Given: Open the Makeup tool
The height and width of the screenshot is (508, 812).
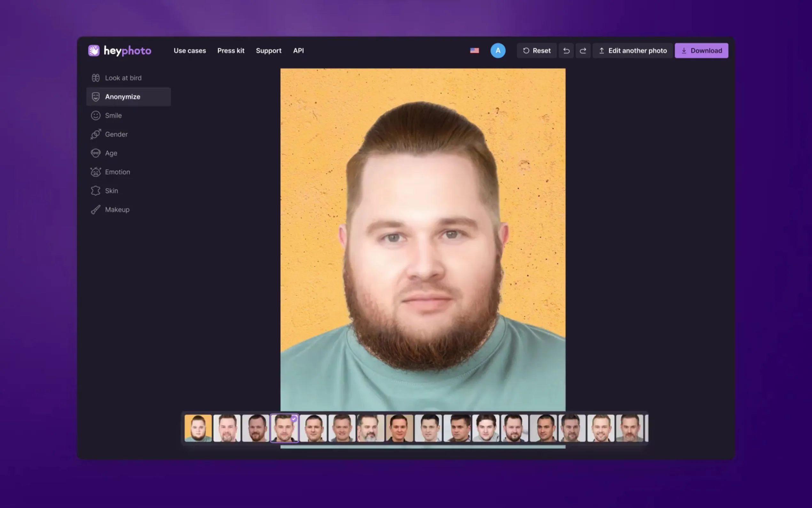Looking at the screenshot, I should [x=117, y=210].
